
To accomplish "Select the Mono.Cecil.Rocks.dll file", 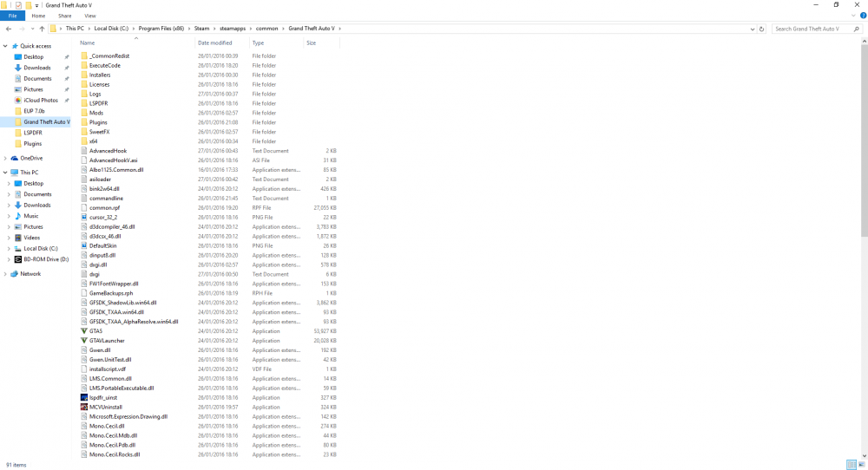I will [115, 454].
